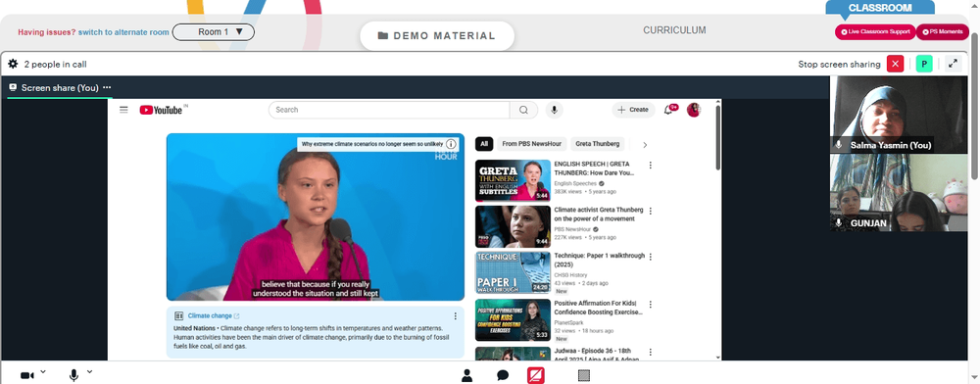This screenshot has height=384, width=980.
Task: Open Climate activist Greta Thunberg thumbnail
Action: (513, 226)
